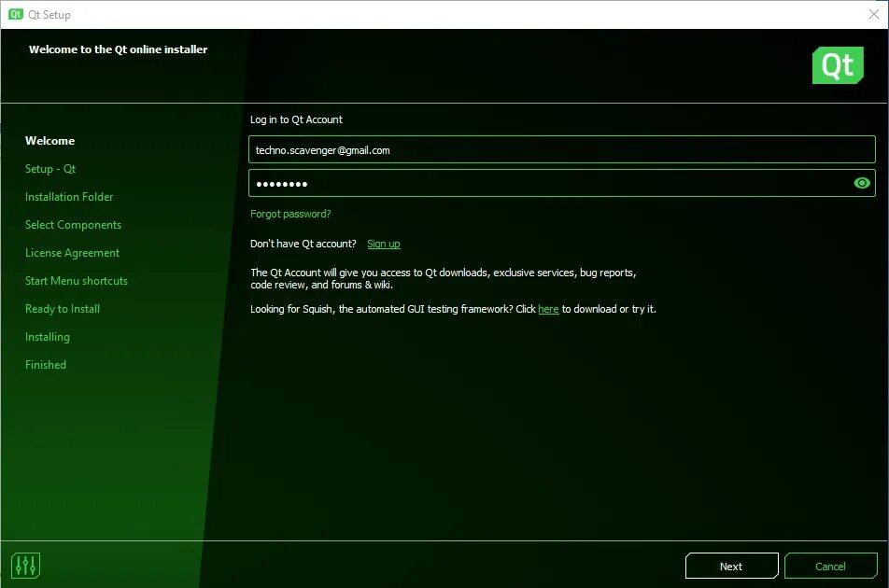Select the Ready to Install step

click(x=63, y=309)
